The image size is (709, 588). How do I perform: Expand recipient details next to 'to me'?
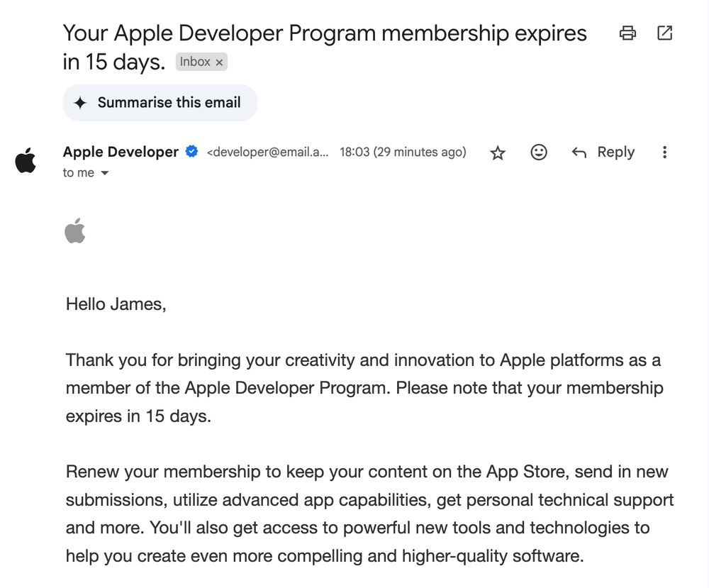coord(104,173)
